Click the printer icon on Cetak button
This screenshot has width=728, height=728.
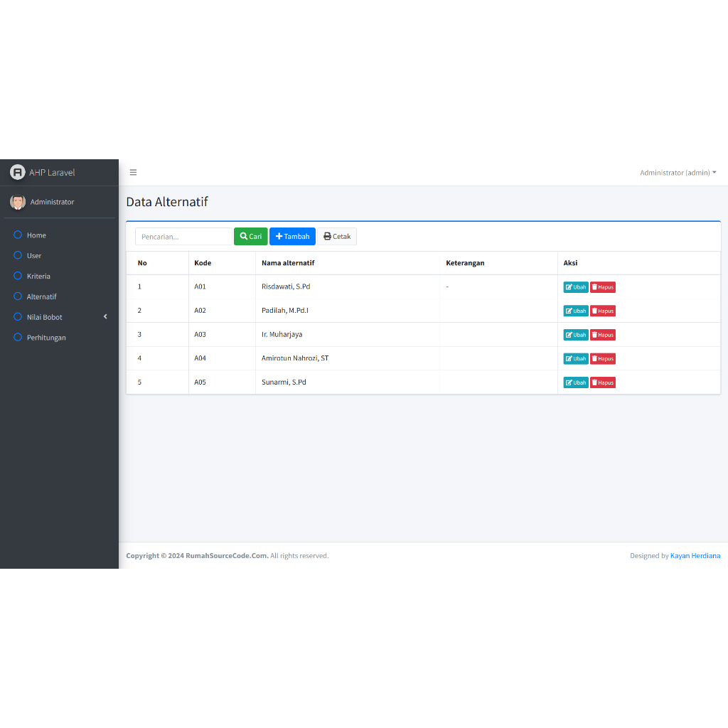point(326,236)
